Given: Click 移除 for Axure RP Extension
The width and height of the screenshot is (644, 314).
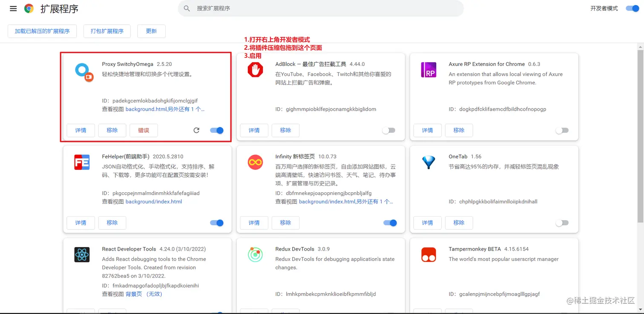Looking at the screenshot, I should (459, 130).
